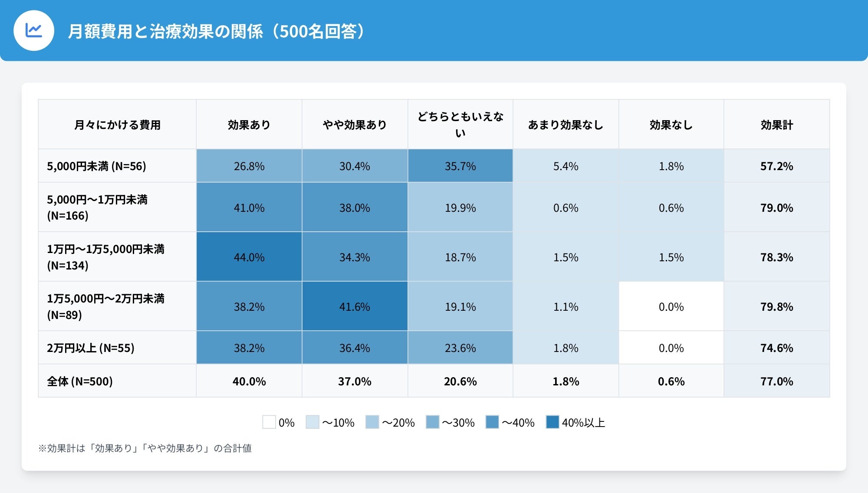Screen dimensions: 868x493
Task: Click the 41.6% cell
Action: (x=355, y=306)
